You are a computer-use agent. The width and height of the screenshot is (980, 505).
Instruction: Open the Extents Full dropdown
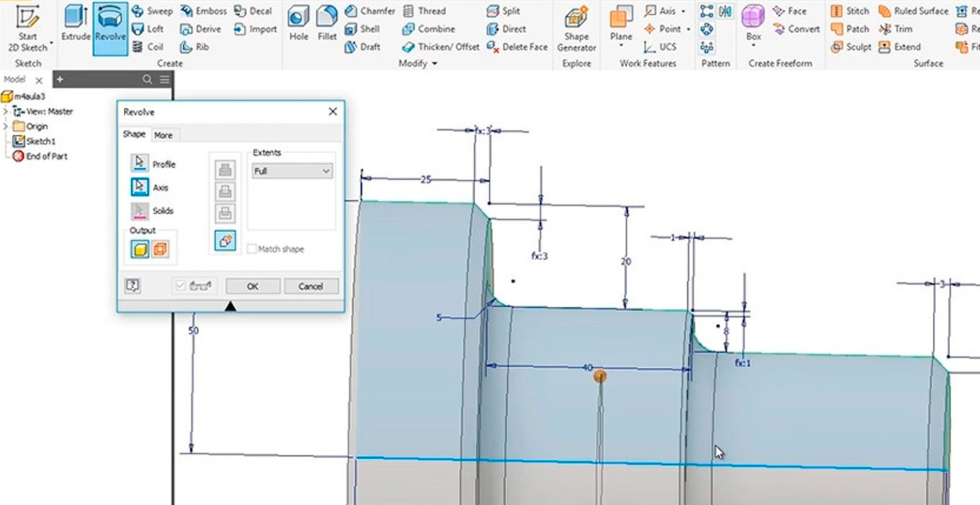click(x=292, y=171)
